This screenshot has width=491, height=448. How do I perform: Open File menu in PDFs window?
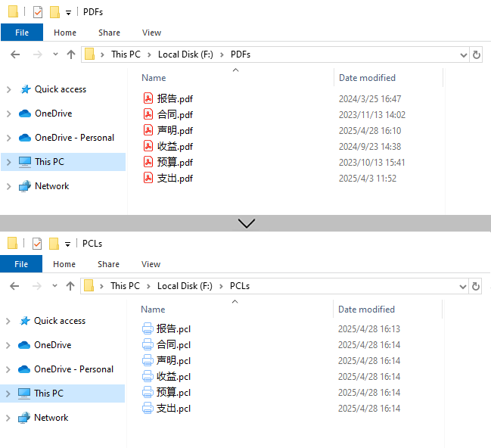pyautogui.click(x=22, y=33)
